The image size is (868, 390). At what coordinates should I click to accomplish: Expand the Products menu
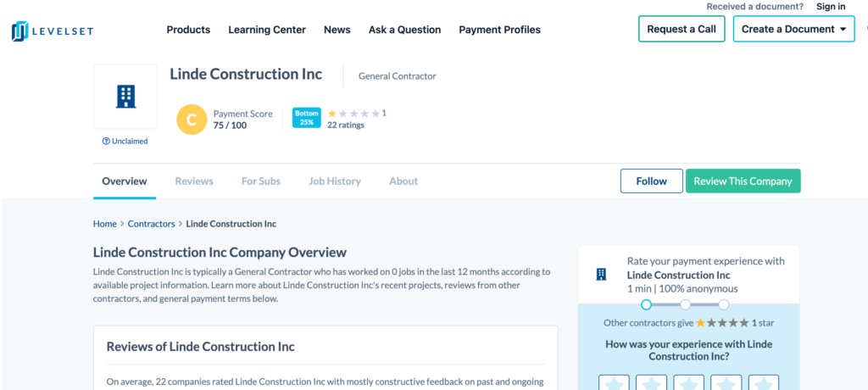pyautogui.click(x=188, y=30)
